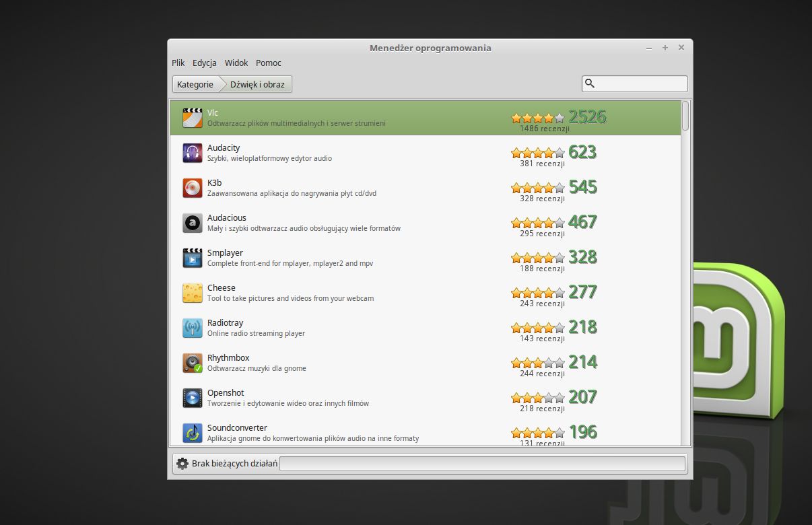Focus the search input field

pyautogui.click(x=635, y=83)
